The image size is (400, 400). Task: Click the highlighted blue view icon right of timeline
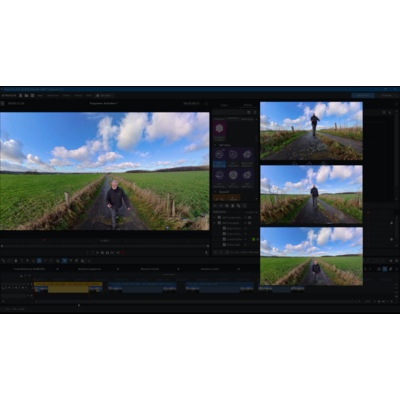click(385, 269)
